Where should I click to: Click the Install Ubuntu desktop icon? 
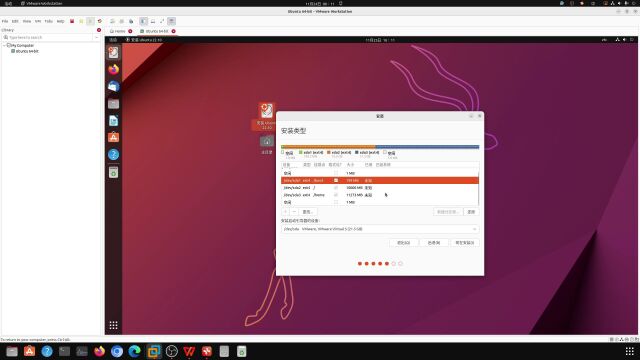click(267, 116)
